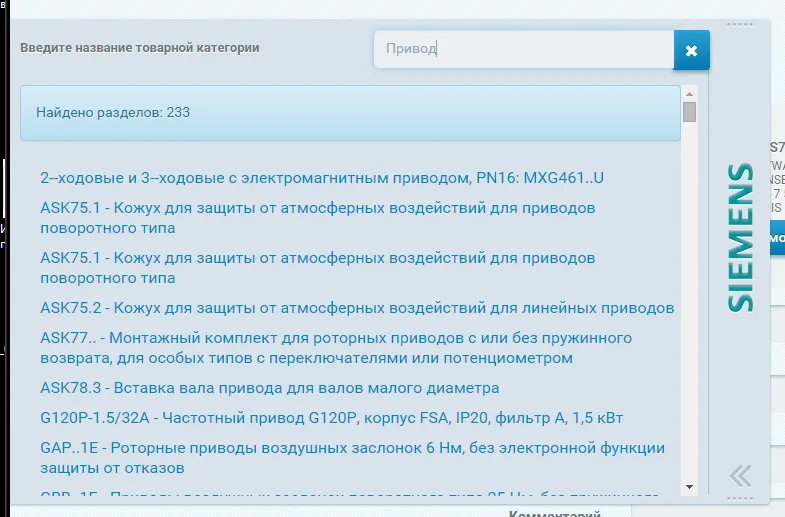Image resolution: width=785 pixels, height=517 pixels.
Task: Clear search with the blue X button
Action: 691,50
